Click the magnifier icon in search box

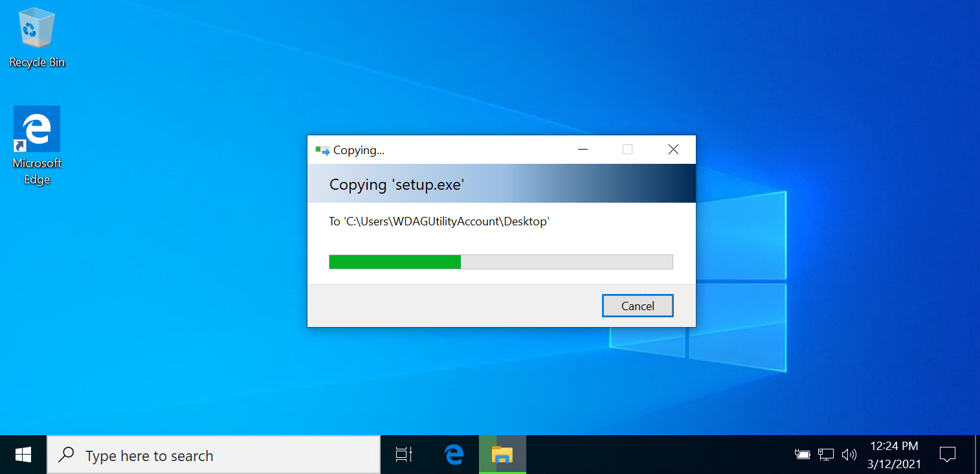tap(66, 455)
